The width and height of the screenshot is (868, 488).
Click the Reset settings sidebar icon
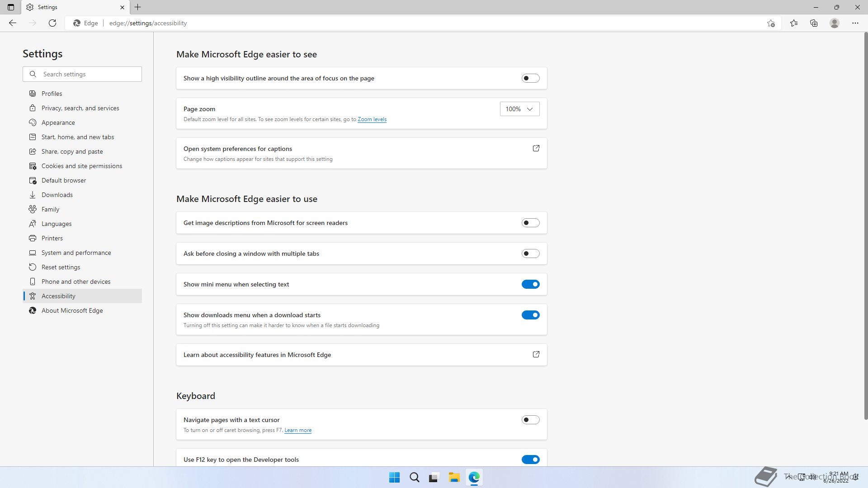[33, 267]
